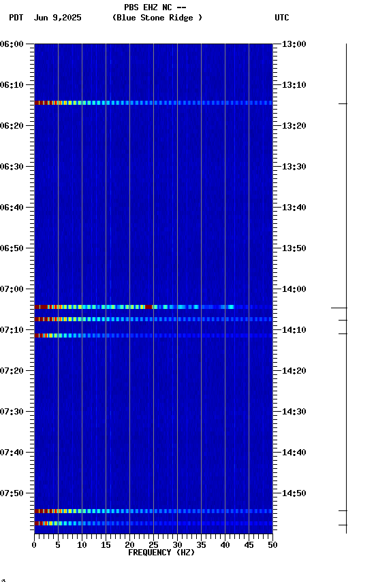Screen dimensions: 376x588
Task: Click the 15 Hz frequency axis label
Action: point(106,545)
